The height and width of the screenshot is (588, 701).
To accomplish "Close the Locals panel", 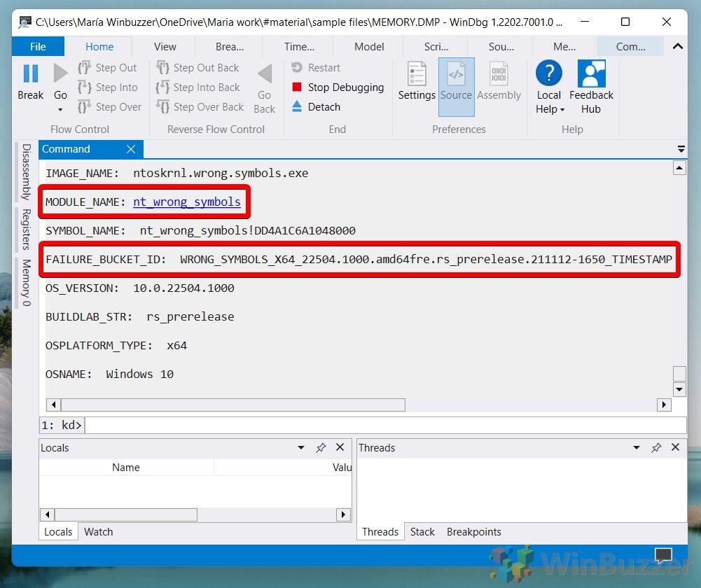I will tap(340, 447).
